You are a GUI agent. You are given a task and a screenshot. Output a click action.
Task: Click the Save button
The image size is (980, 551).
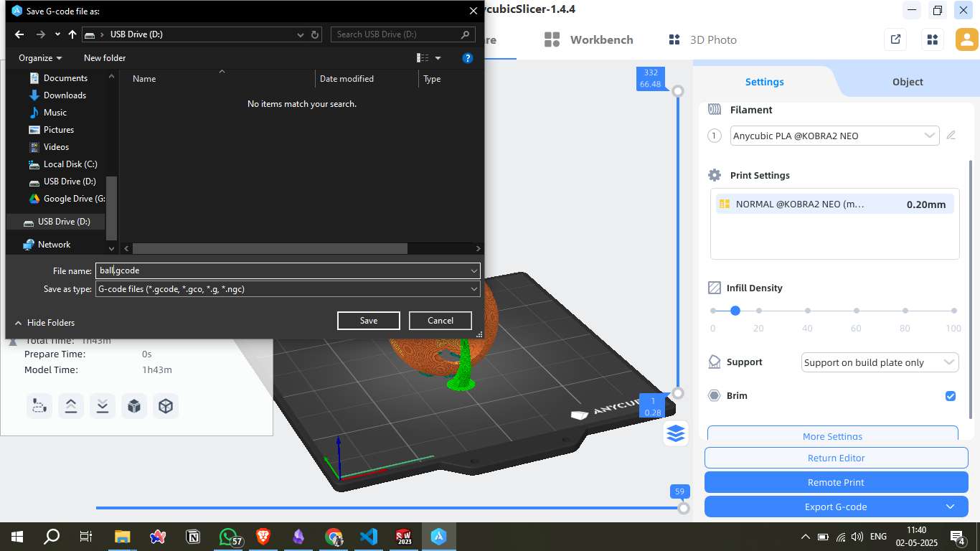tap(369, 321)
